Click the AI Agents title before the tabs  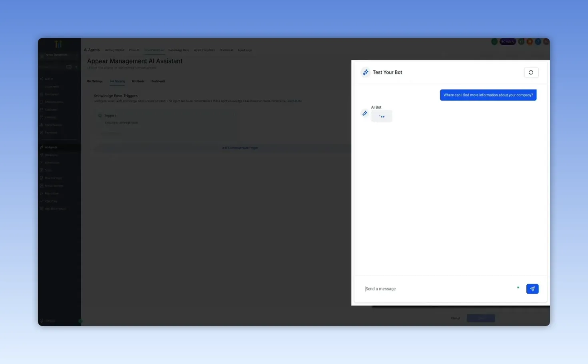pyautogui.click(x=92, y=50)
